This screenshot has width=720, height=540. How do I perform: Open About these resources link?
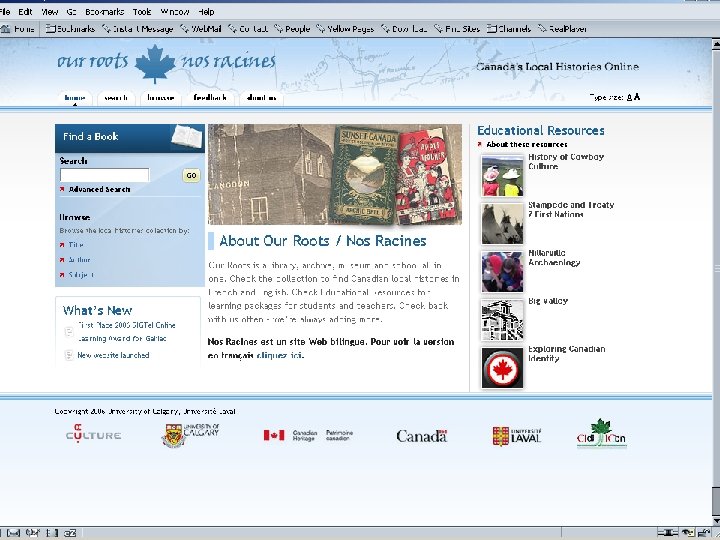(527, 144)
